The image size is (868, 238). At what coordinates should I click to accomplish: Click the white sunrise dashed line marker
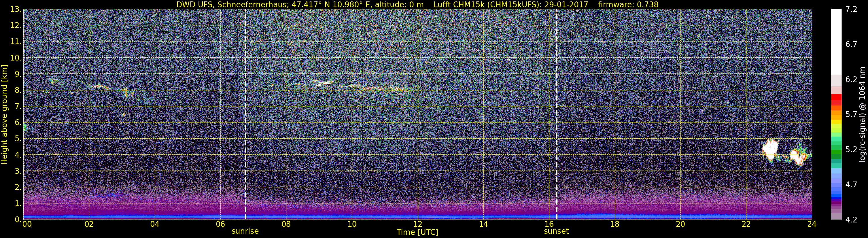pyautogui.click(x=245, y=114)
